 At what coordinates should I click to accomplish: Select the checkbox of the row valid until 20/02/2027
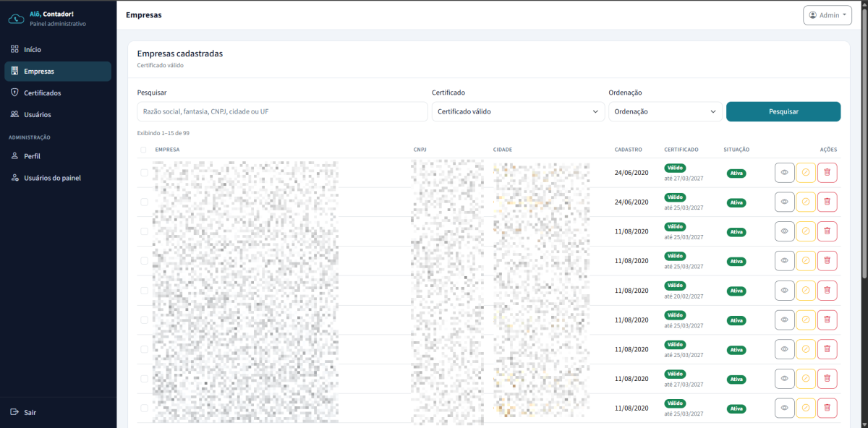coord(144,290)
